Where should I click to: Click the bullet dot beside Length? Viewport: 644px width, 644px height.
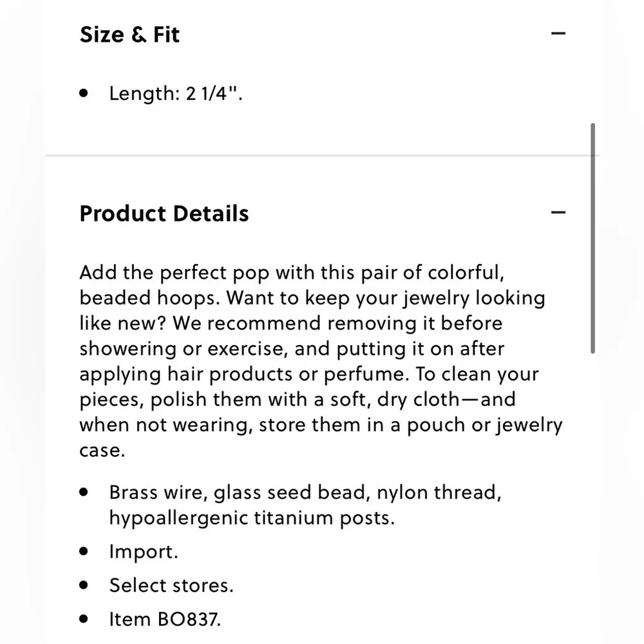[x=84, y=93]
